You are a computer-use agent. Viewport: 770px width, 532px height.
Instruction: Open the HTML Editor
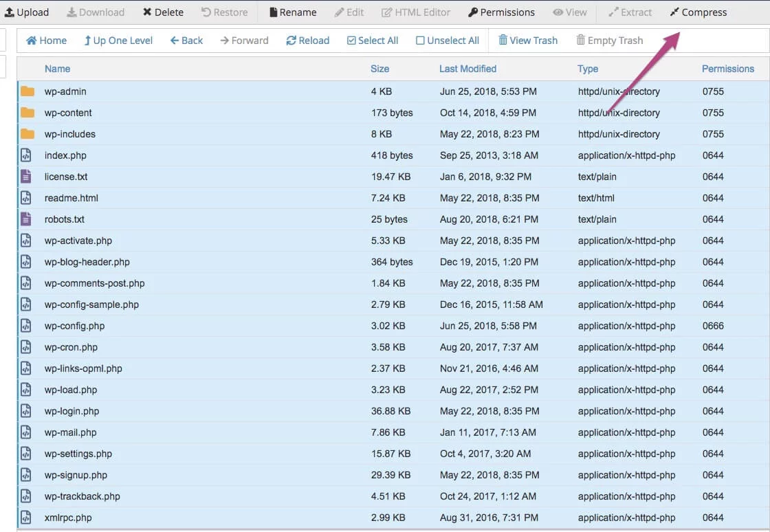pos(416,12)
